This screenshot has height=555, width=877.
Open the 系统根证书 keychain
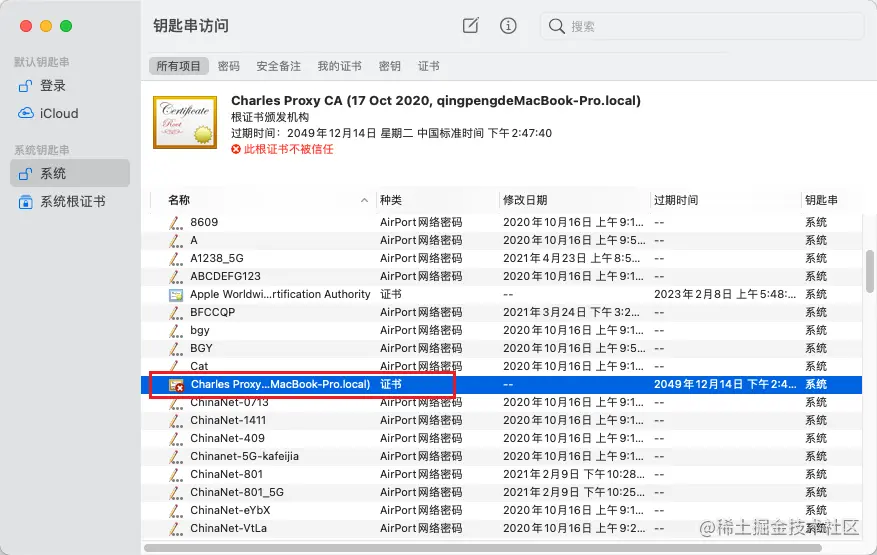(70, 201)
